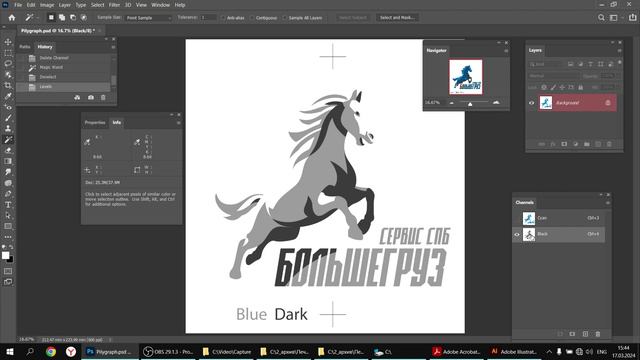The image size is (640, 360).
Task: Open the Sample Size dropdown
Action: (x=149, y=18)
